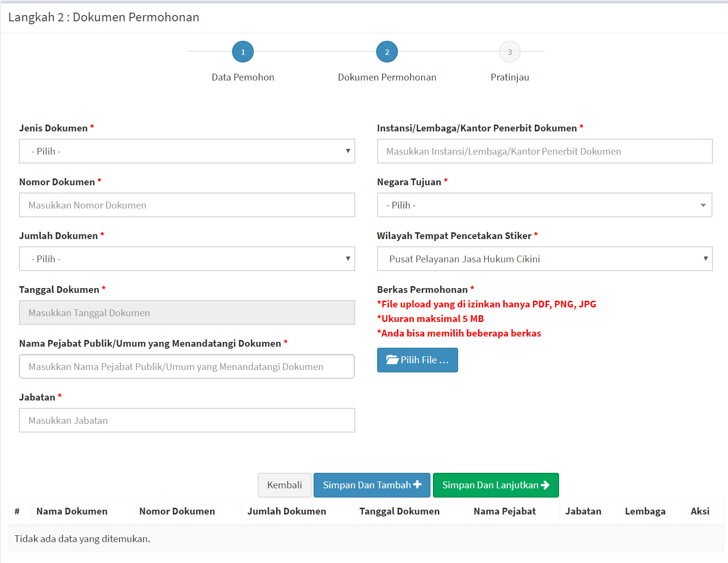This screenshot has height=563, width=728.
Task: Focus the Nomor Dokumen input field
Action: [187, 205]
